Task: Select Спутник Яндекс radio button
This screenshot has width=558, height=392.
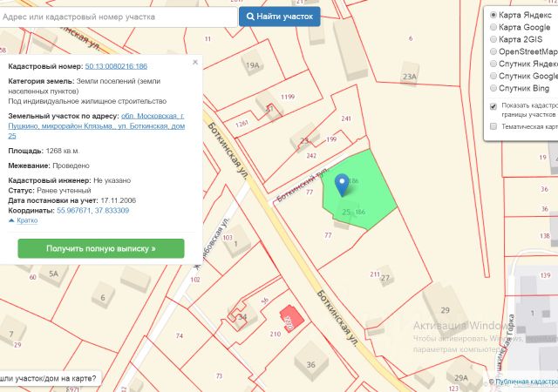Action: pyautogui.click(x=493, y=64)
